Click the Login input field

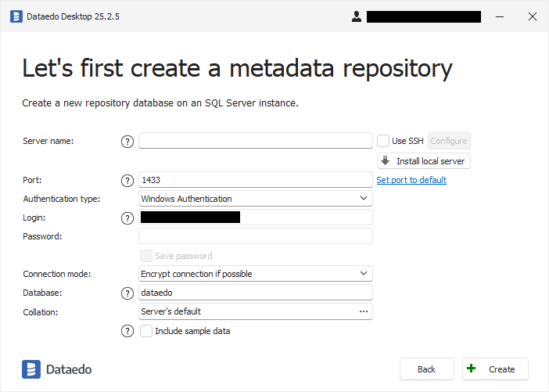pos(256,218)
